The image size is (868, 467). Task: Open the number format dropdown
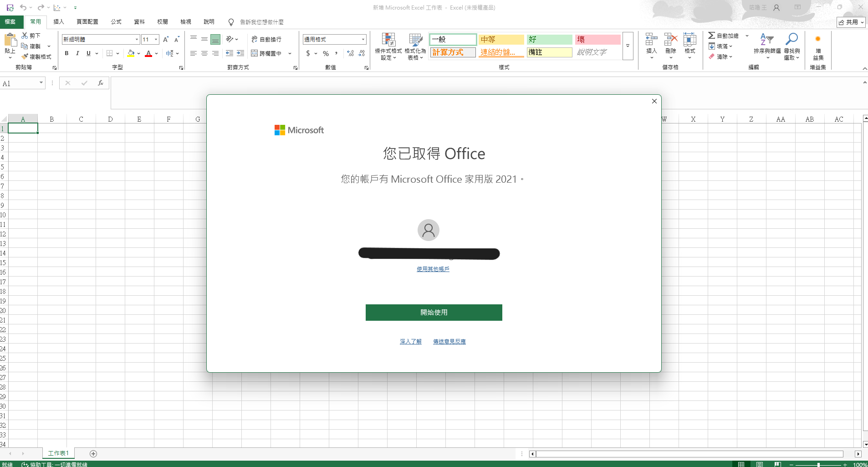tap(363, 40)
